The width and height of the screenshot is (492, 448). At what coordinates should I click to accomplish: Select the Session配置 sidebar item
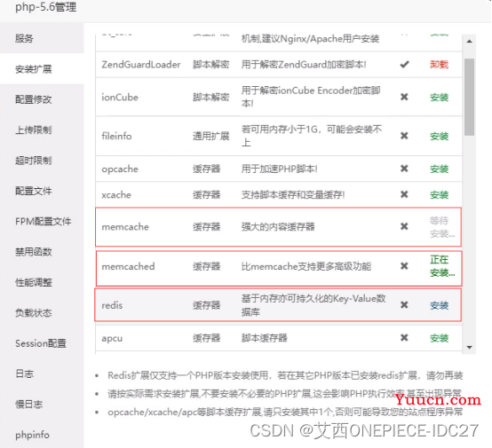tap(42, 343)
